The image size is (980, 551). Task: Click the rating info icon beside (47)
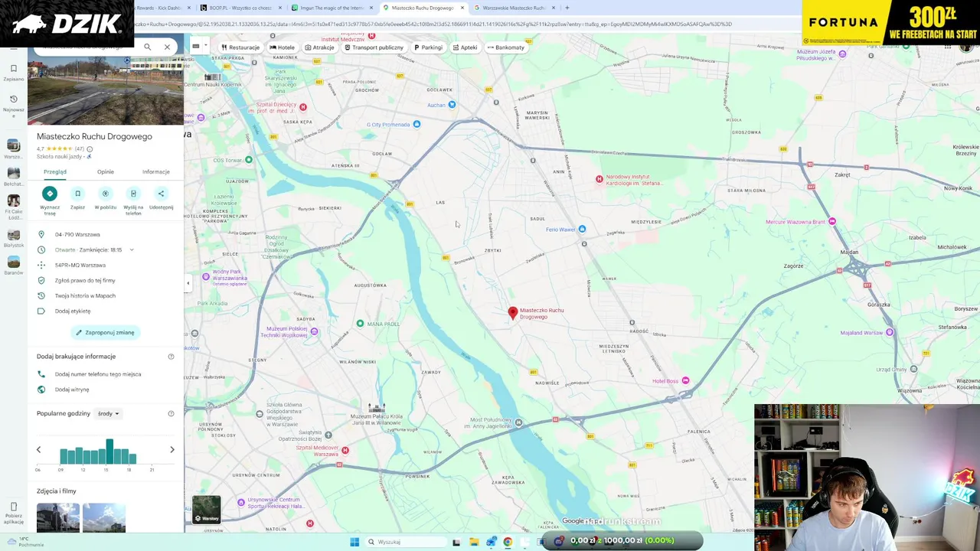click(90, 148)
